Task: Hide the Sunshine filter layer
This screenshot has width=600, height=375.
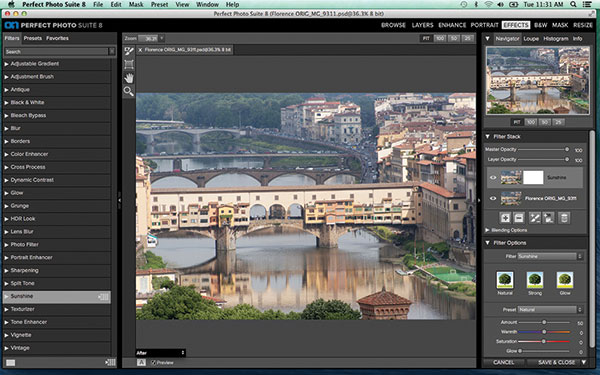Action: (493, 178)
